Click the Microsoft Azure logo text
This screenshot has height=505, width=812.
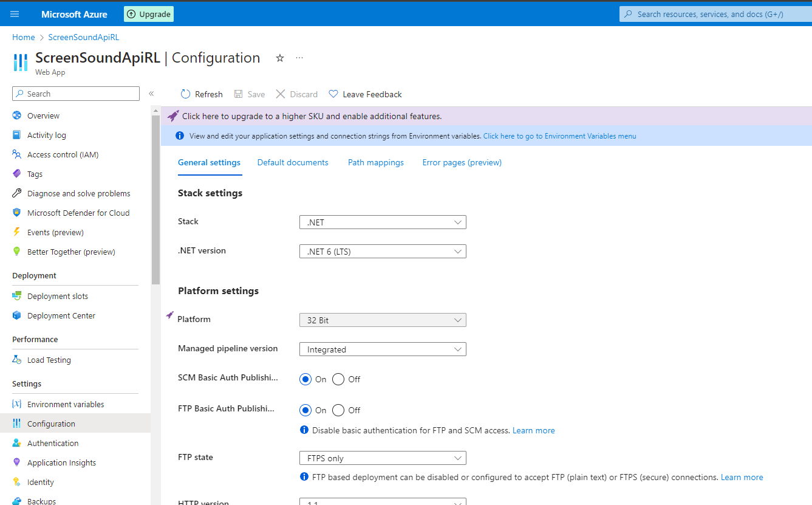(x=74, y=14)
